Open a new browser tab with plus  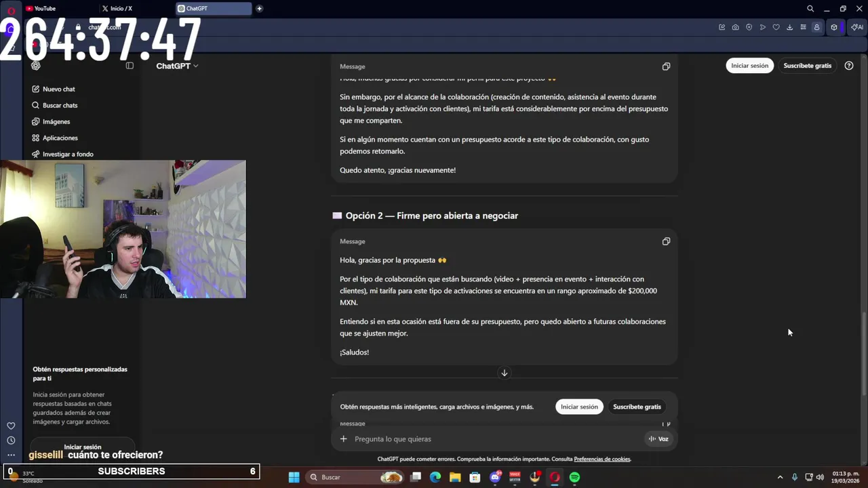(x=259, y=9)
